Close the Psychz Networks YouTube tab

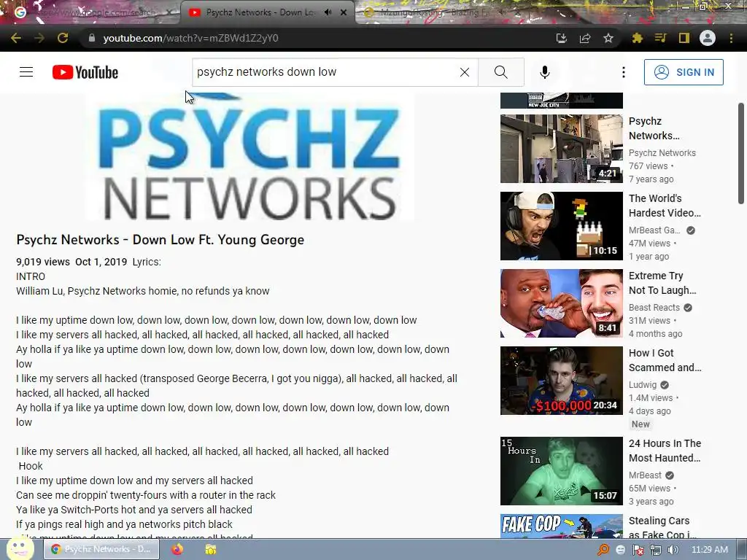click(344, 12)
